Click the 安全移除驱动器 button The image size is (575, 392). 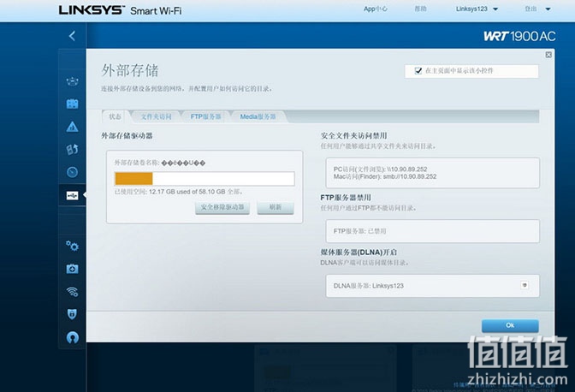[x=222, y=207]
